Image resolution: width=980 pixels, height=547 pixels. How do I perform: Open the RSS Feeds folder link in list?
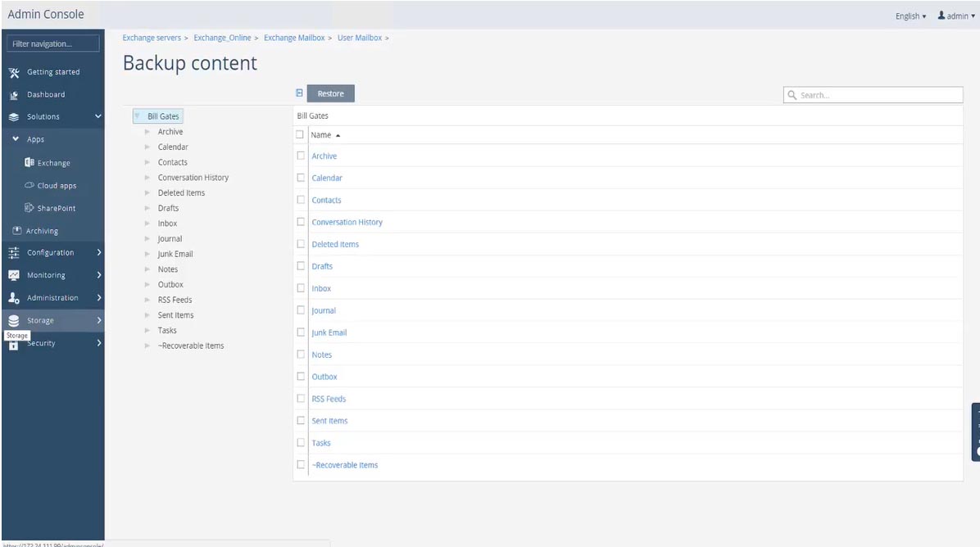click(x=329, y=399)
